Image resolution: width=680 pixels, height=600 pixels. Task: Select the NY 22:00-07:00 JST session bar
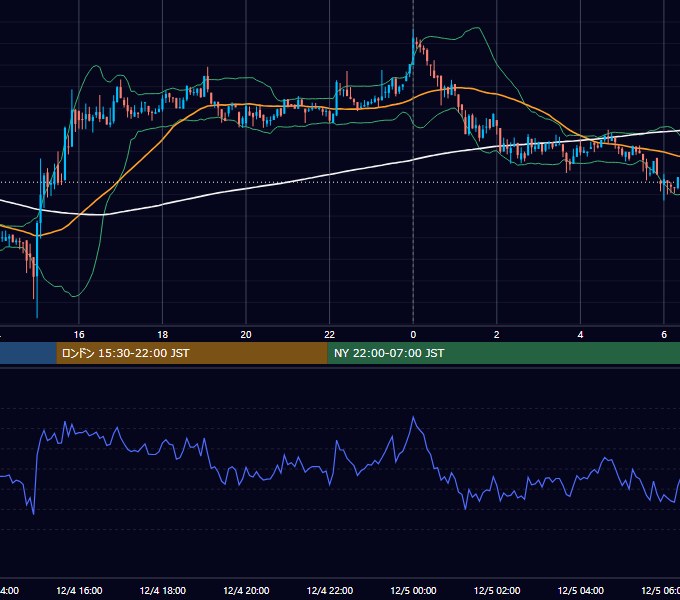point(503,353)
